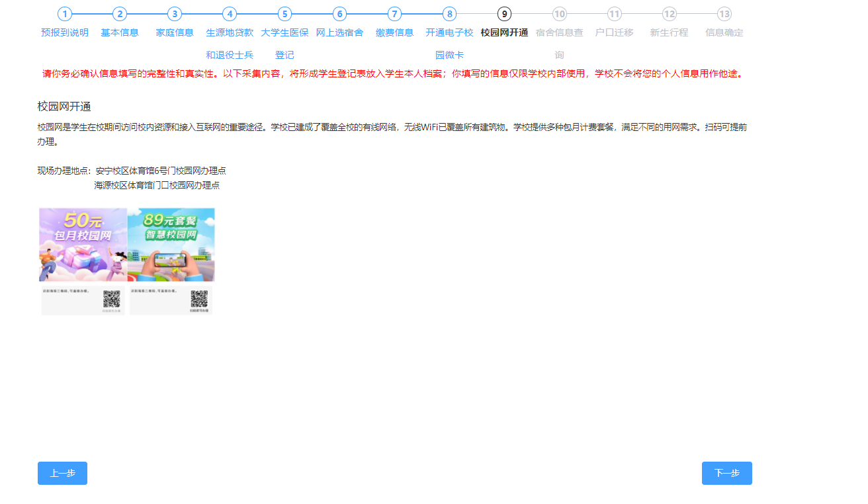Click the 89元套餐智慧校园网 poster
This screenshot has height=504, width=868.
pos(171,244)
